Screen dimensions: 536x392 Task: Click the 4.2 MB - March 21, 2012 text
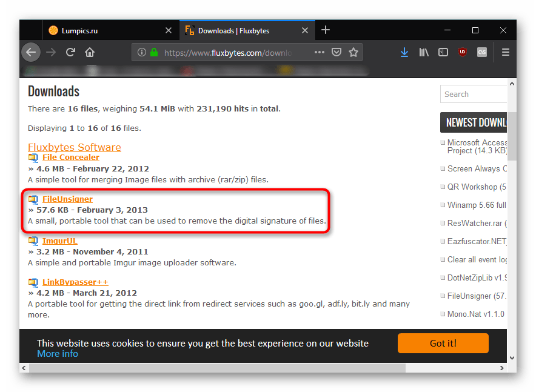(x=87, y=293)
